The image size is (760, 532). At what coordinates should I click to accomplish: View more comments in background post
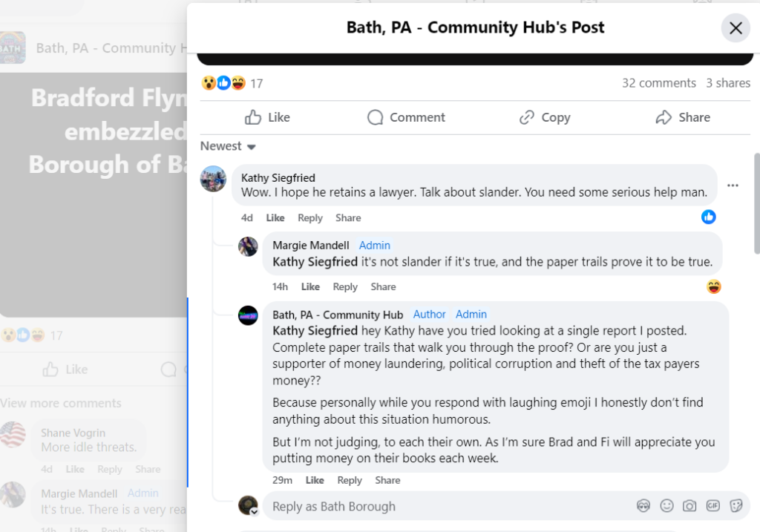pos(61,403)
